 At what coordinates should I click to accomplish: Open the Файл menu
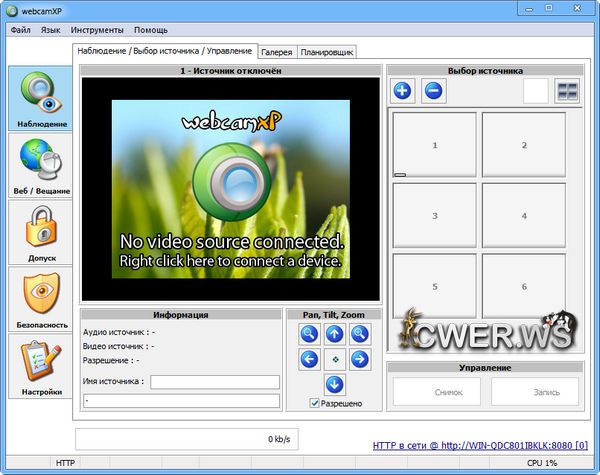pyautogui.click(x=20, y=30)
